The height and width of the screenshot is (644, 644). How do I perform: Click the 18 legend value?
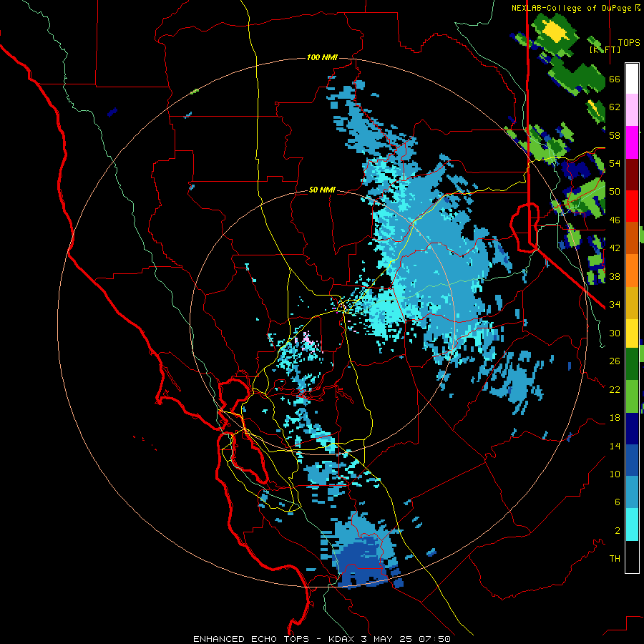pyautogui.click(x=615, y=418)
